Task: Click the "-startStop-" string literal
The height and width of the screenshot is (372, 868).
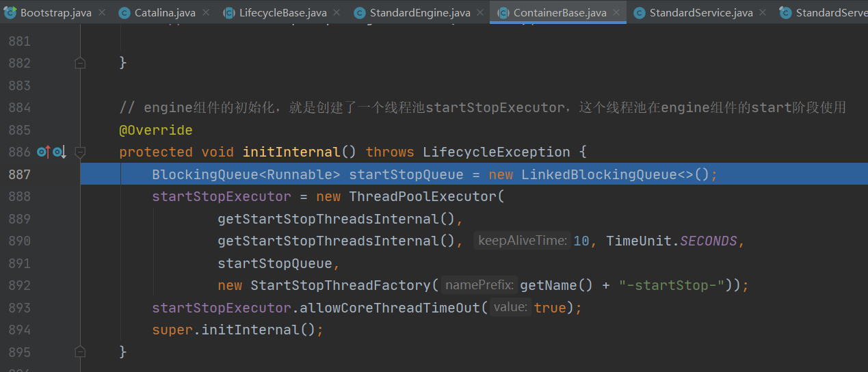Action: (x=672, y=285)
